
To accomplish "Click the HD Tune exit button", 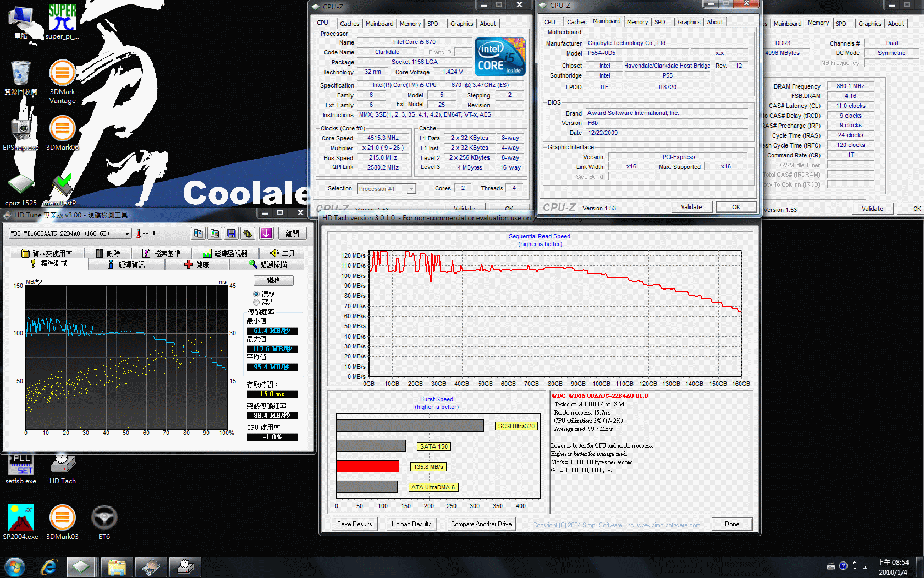I will [293, 233].
